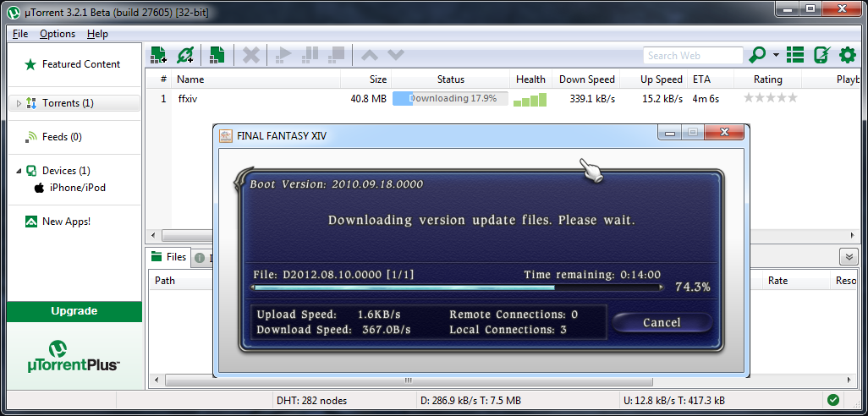Image resolution: width=868 pixels, height=416 pixels.
Task: Click the Add Torrent toolbar icon
Action: click(x=158, y=56)
